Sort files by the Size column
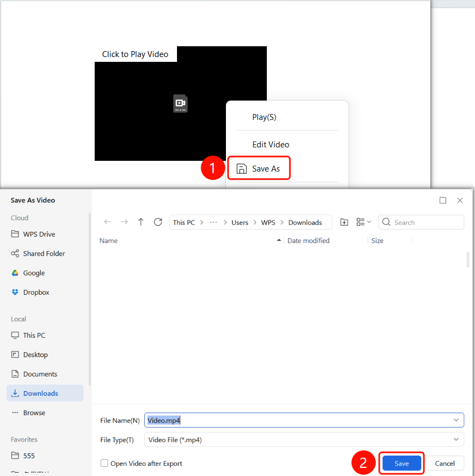 click(377, 241)
